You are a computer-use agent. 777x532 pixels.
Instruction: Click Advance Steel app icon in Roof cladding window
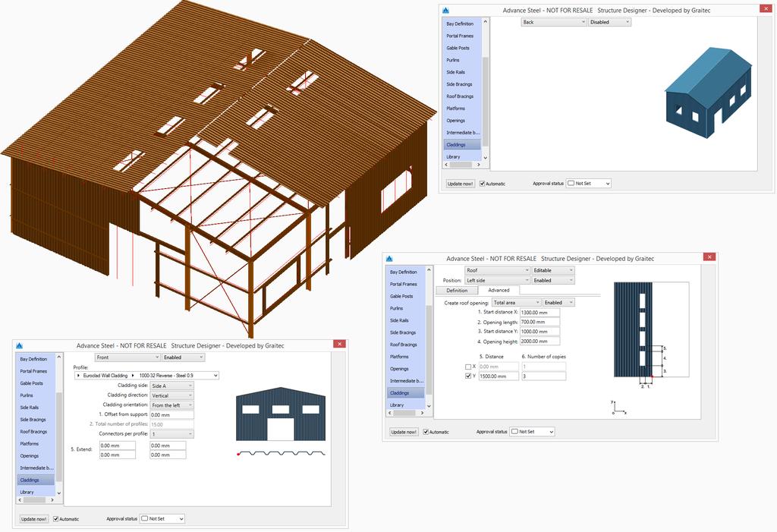389,258
